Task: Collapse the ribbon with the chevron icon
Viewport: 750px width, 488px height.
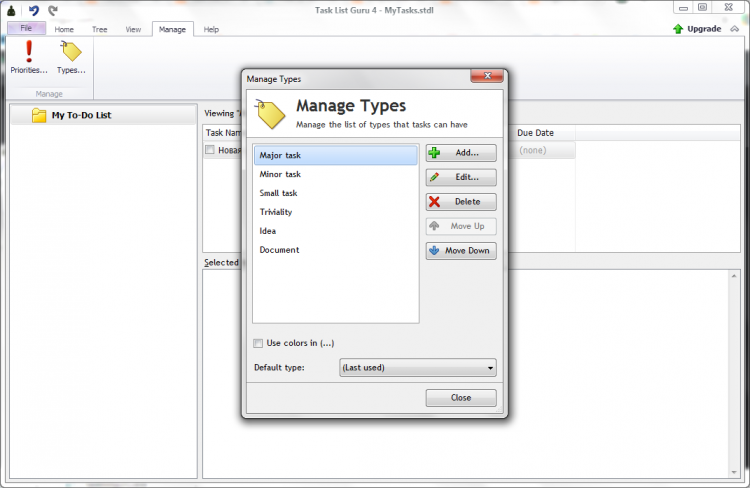Action: (x=735, y=29)
